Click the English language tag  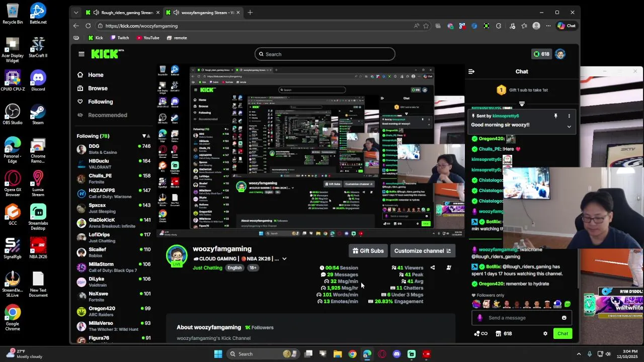point(234,268)
